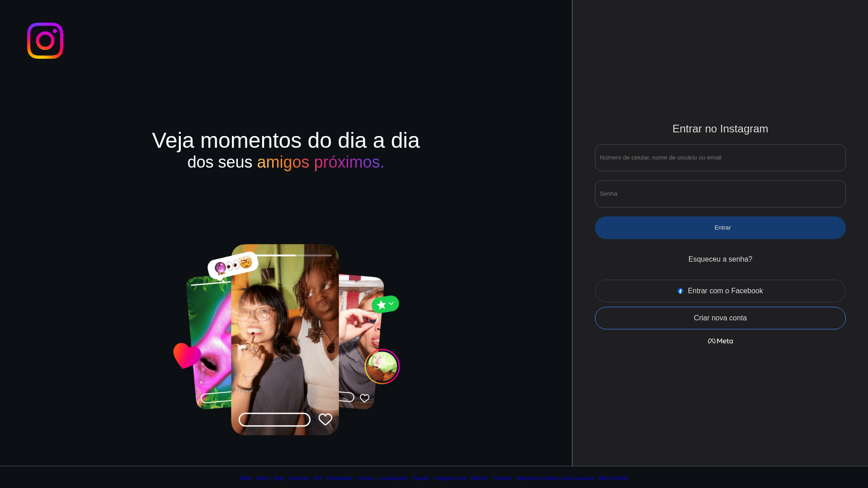Open Upload de contatos e não usuários link

[x=555, y=478]
